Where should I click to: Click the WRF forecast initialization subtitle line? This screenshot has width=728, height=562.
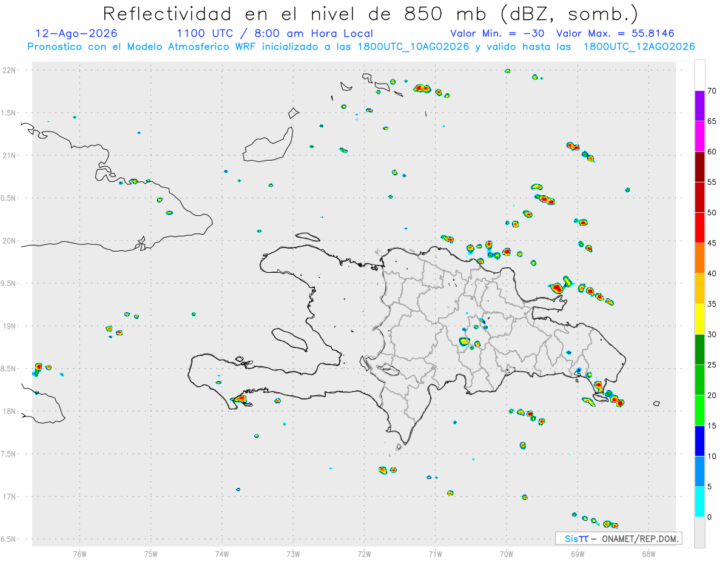point(361,47)
